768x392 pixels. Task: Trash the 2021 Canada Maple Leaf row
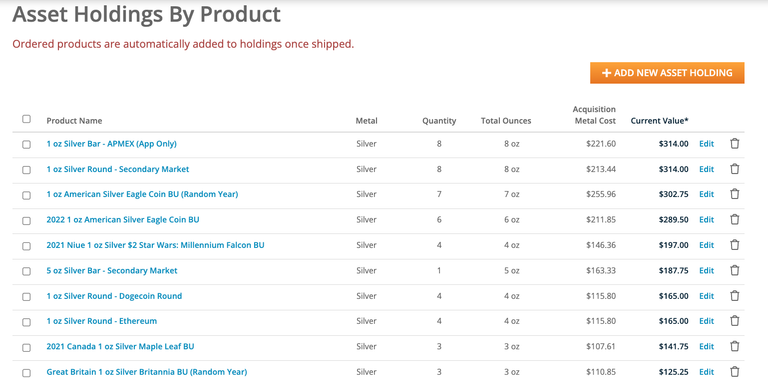point(734,346)
